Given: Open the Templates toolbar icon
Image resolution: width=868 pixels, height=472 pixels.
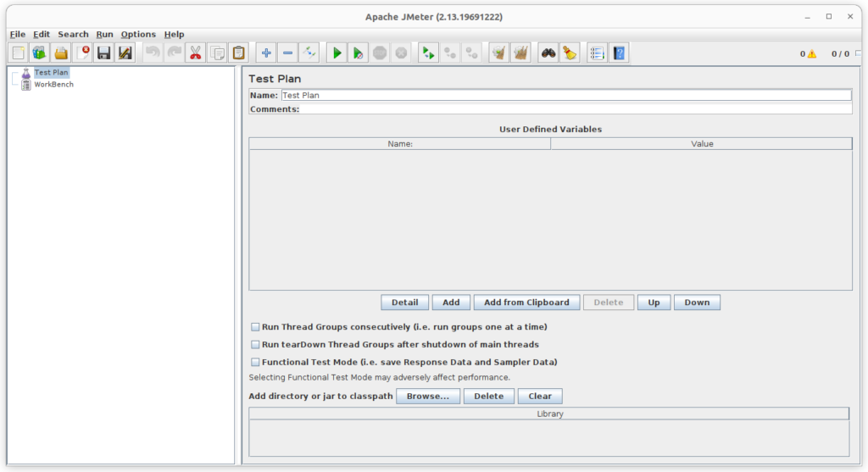Looking at the screenshot, I should point(39,53).
